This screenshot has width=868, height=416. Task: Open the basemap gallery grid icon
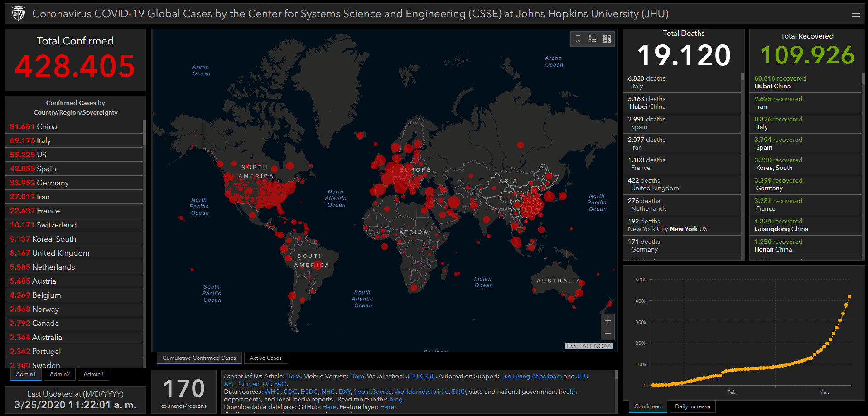click(x=607, y=39)
